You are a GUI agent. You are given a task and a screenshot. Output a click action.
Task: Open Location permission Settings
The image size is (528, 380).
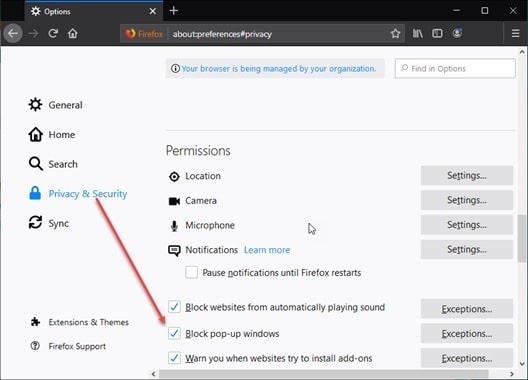467,176
